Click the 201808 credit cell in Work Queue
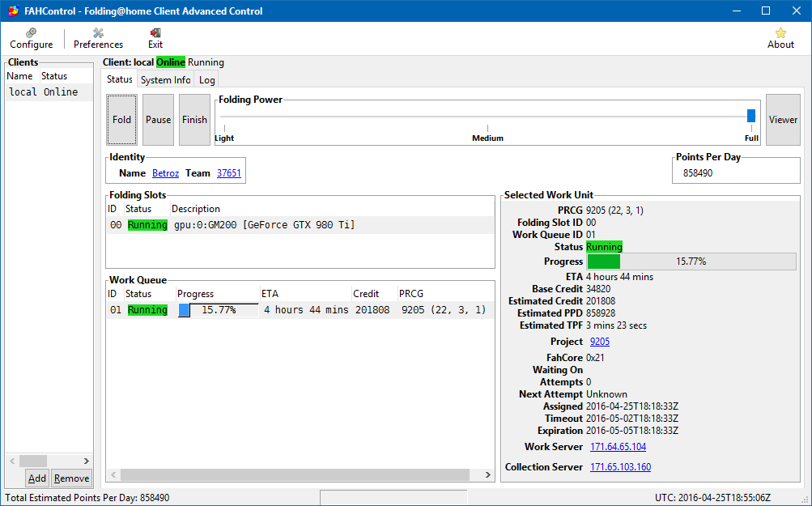812x506 pixels. point(372,310)
